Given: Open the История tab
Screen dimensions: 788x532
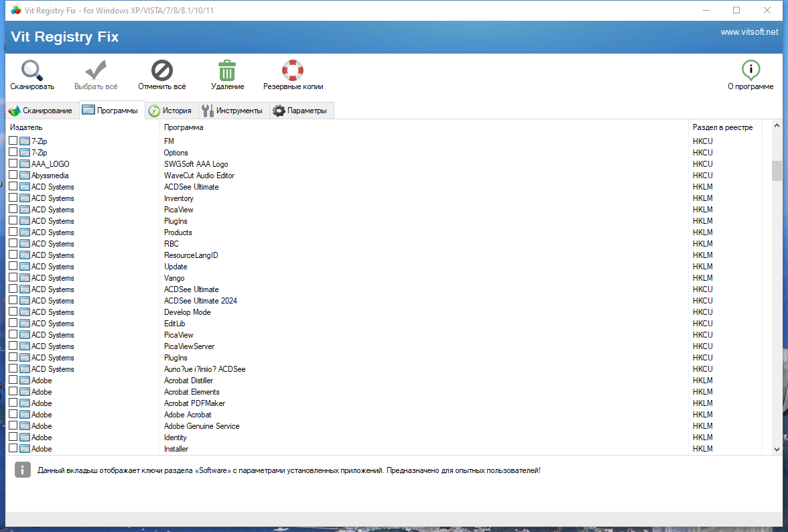Looking at the screenshot, I should tap(172, 111).
